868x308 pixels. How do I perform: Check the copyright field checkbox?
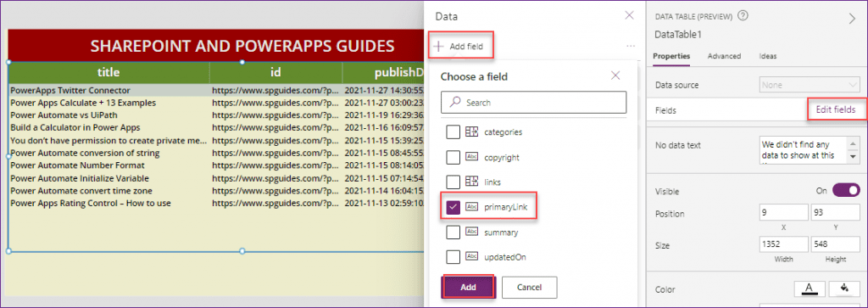coord(453,157)
